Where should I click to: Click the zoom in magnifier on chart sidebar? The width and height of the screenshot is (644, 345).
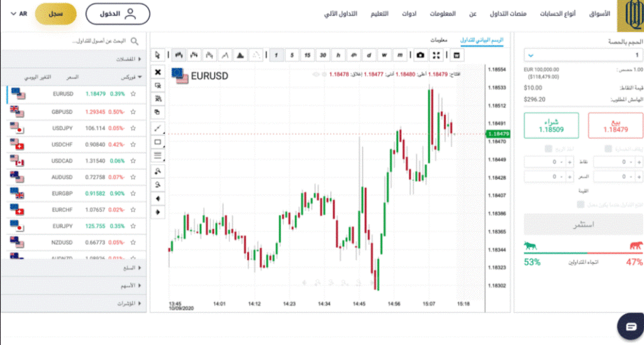click(x=158, y=172)
